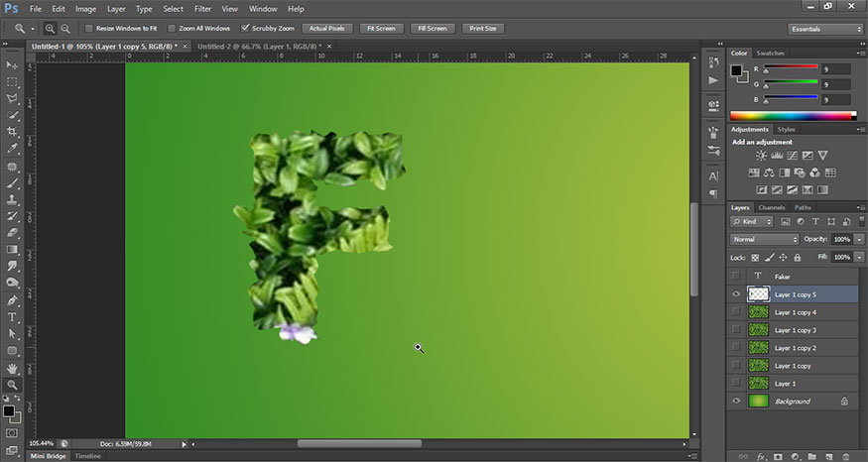Enable Zoom All Windows checkbox
868x462 pixels.
tap(172, 28)
